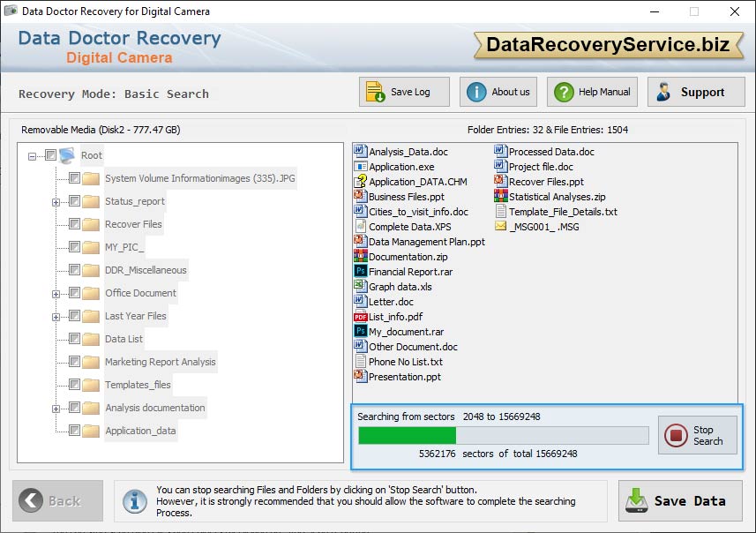Check the Application_data checkbox

coord(74,431)
